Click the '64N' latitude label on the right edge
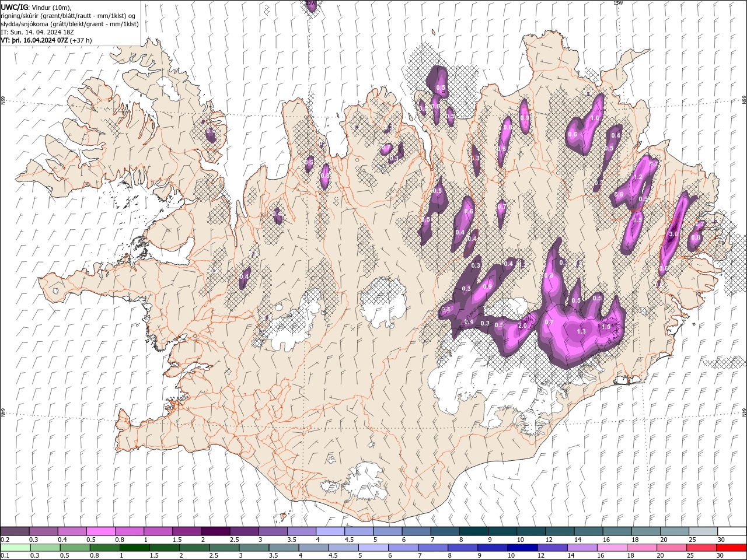 [744, 412]
